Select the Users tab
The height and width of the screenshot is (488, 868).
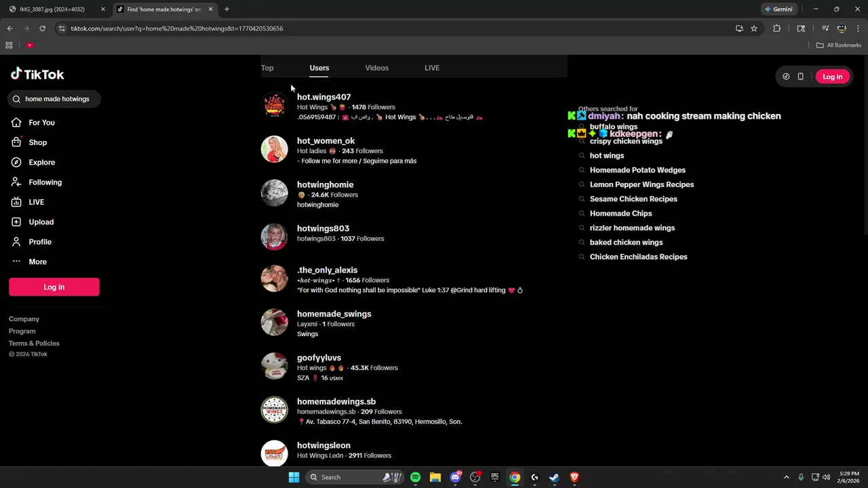coord(319,68)
